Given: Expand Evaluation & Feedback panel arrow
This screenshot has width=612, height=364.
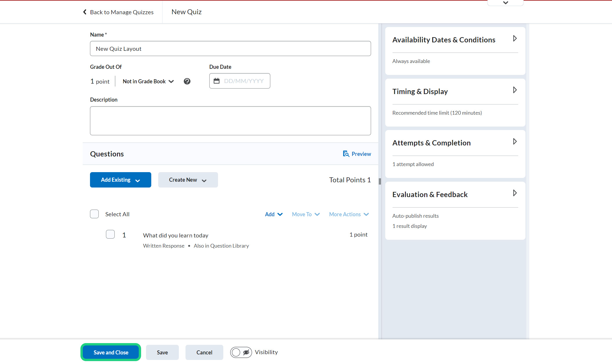Looking at the screenshot, I should pyautogui.click(x=515, y=193).
